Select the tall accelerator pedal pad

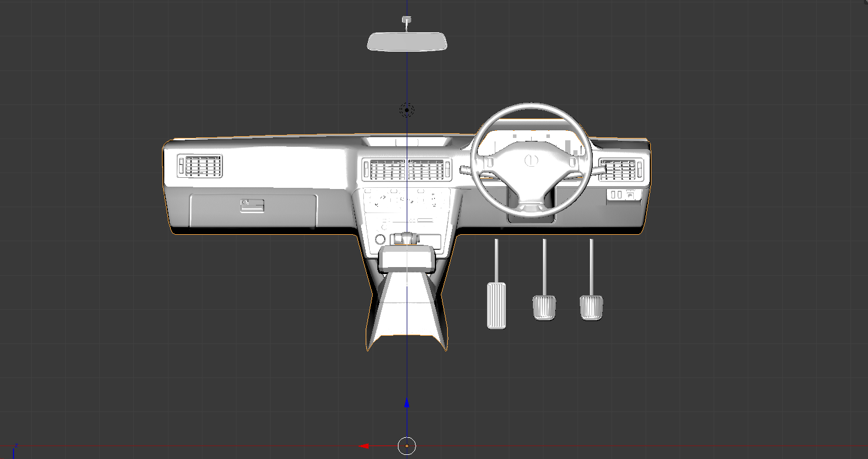pos(497,305)
